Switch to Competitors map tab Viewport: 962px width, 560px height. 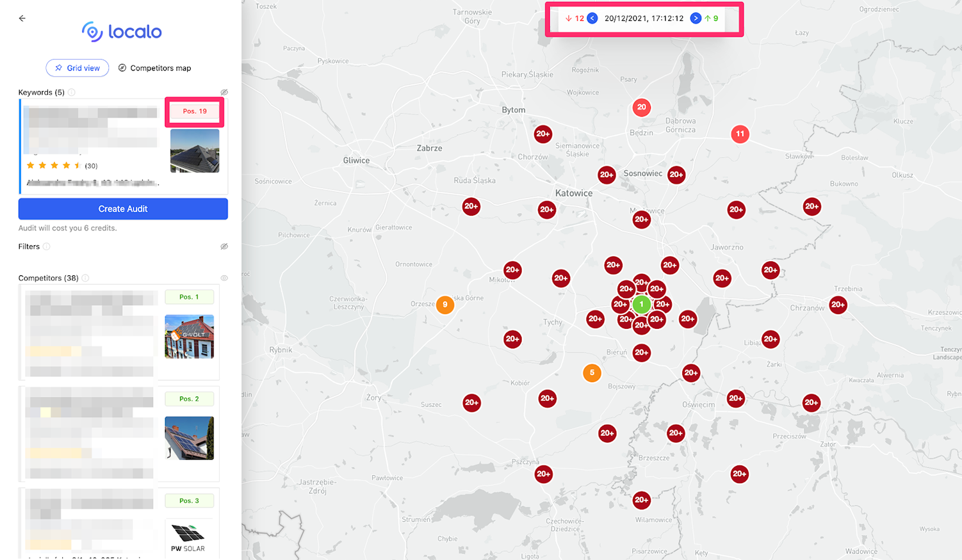pyautogui.click(x=154, y=68)
